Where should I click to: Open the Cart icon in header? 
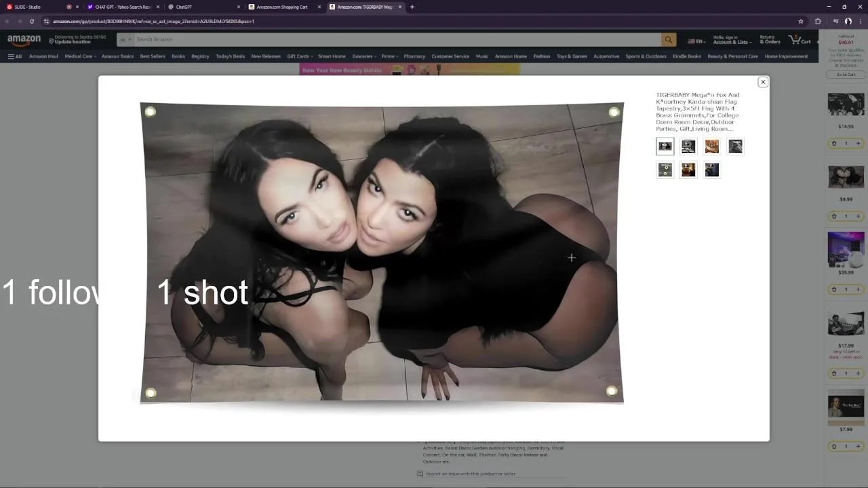click(x=800, y=40)
